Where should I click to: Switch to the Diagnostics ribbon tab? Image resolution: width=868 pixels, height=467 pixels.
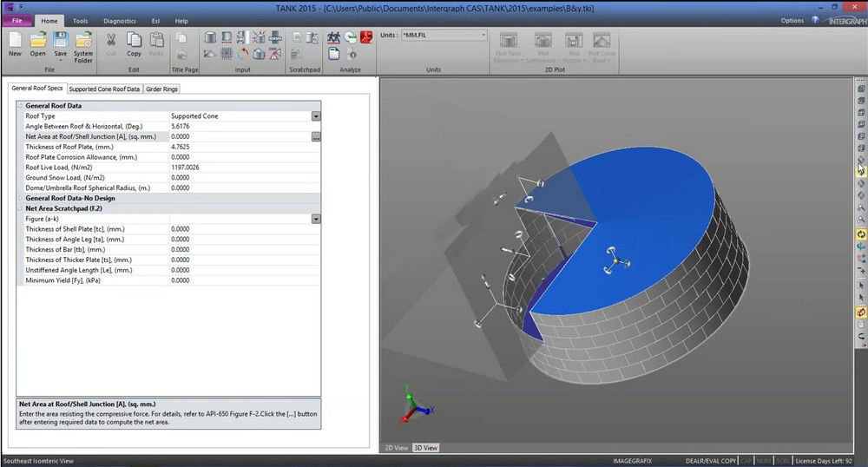click(120, 21)
